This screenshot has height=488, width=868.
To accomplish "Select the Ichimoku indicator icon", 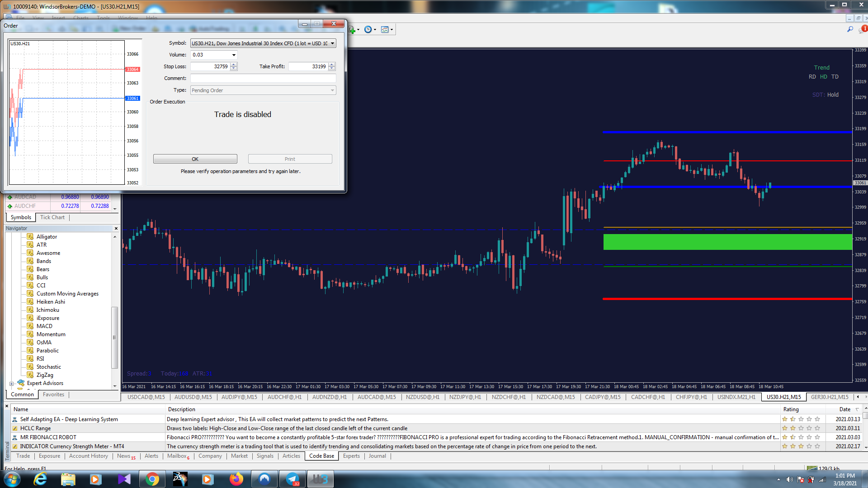I will click(30, 310).
